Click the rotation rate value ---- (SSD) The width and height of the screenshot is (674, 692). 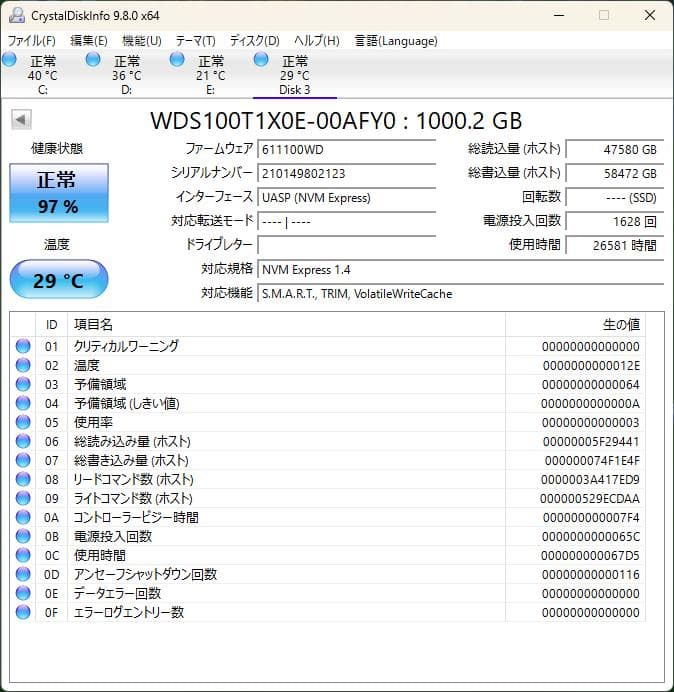pyautogui.click(x=615, y=197)
